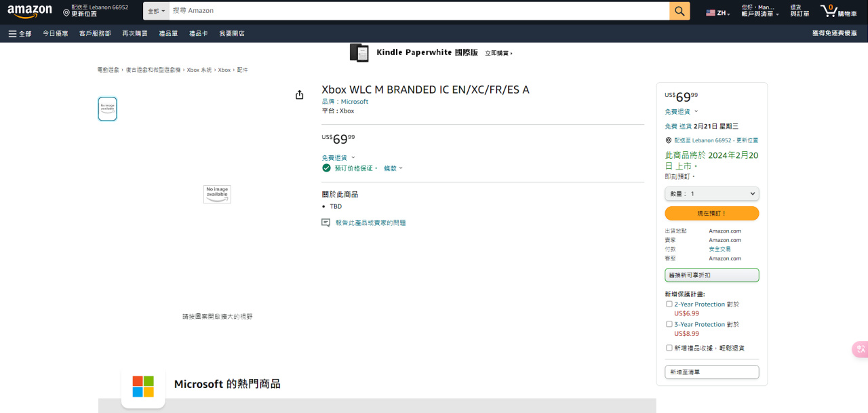Enable the gift receipt checkbox
The width and height of the screenshot is (868, 413).
[x=669, y=348]
